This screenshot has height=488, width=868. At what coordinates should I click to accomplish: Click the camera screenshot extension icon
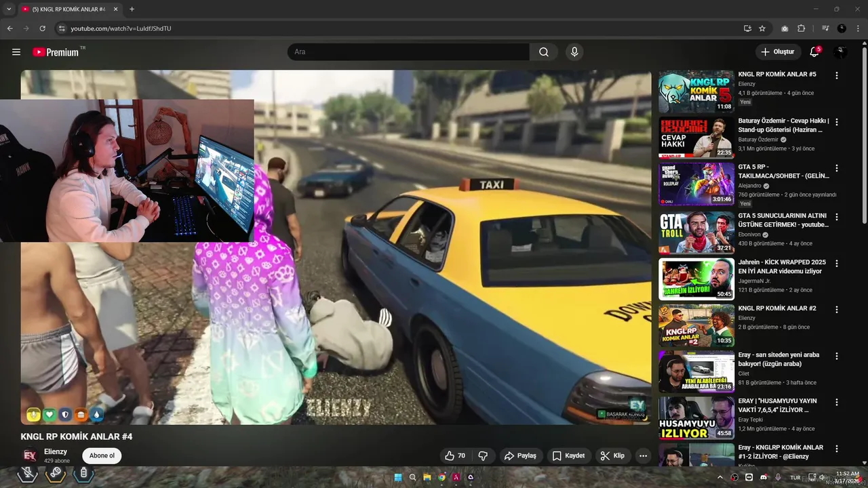[x=785, y=28]
